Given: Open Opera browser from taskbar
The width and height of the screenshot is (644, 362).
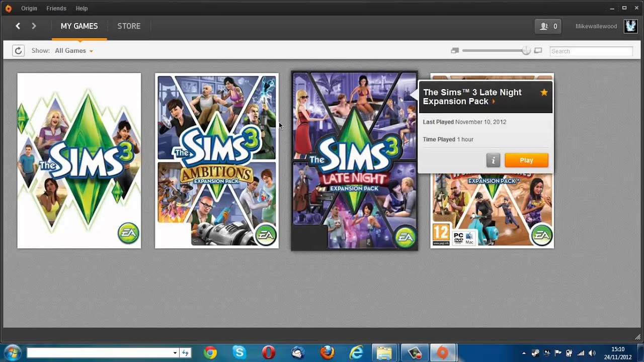Looking at the screenshot, I should [269, 353].
